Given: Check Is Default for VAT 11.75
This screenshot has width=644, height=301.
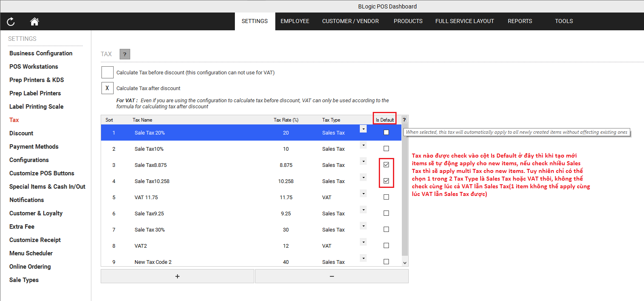Looking at the screenshot, I should [x=386, y=197].
